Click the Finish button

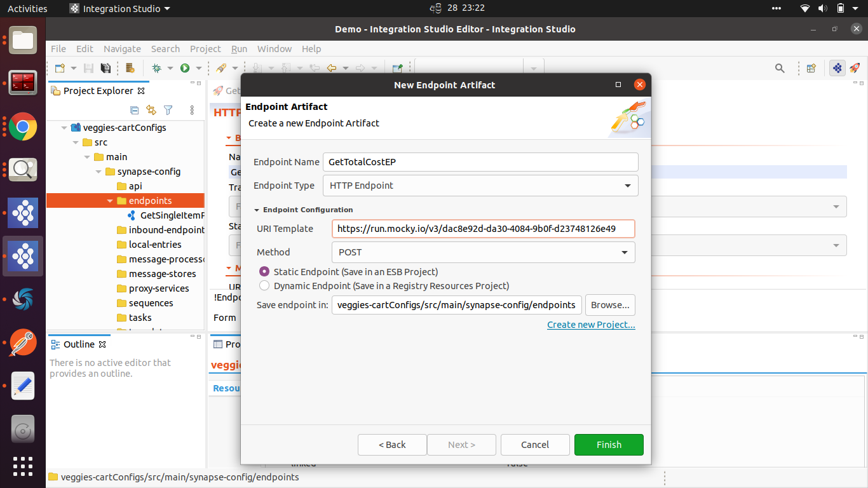pyautogui.click(x=609, y=445)
